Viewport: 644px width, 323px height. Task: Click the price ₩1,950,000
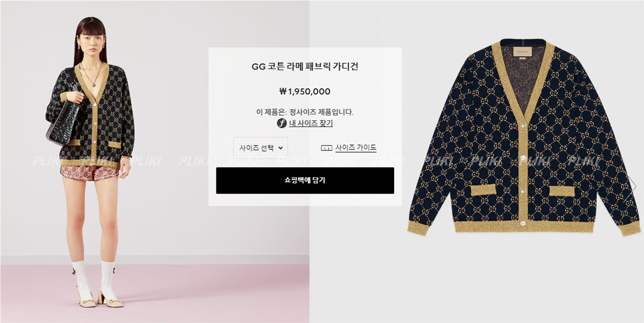click(305, 92)
